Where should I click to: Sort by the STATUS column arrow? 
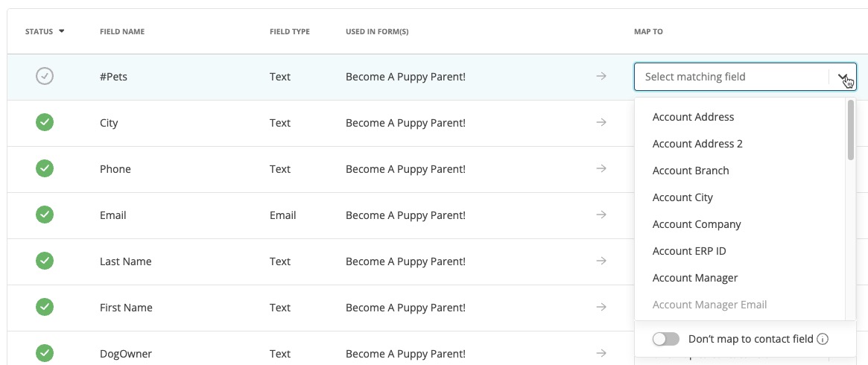[x=61, y=31]
